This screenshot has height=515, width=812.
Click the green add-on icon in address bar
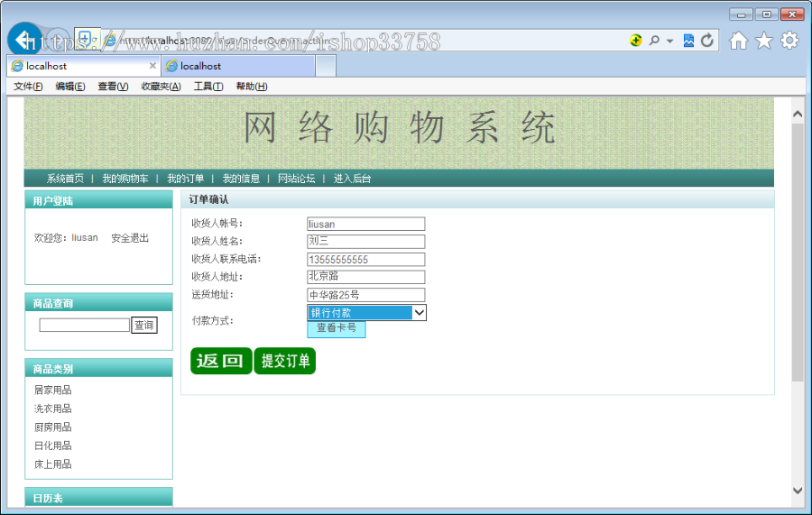click(636, 41)
